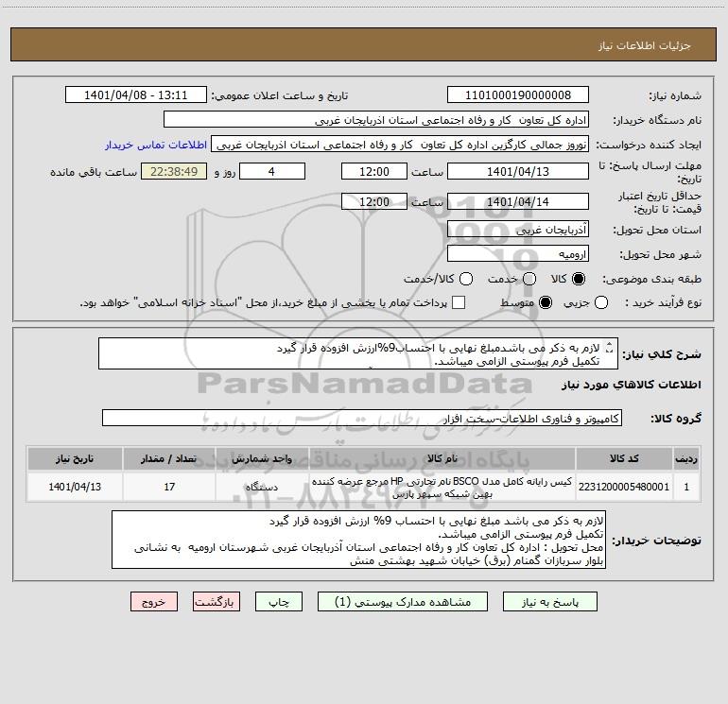Click the remaining days field showing 4
728x704 pixels.
point(272,171)
